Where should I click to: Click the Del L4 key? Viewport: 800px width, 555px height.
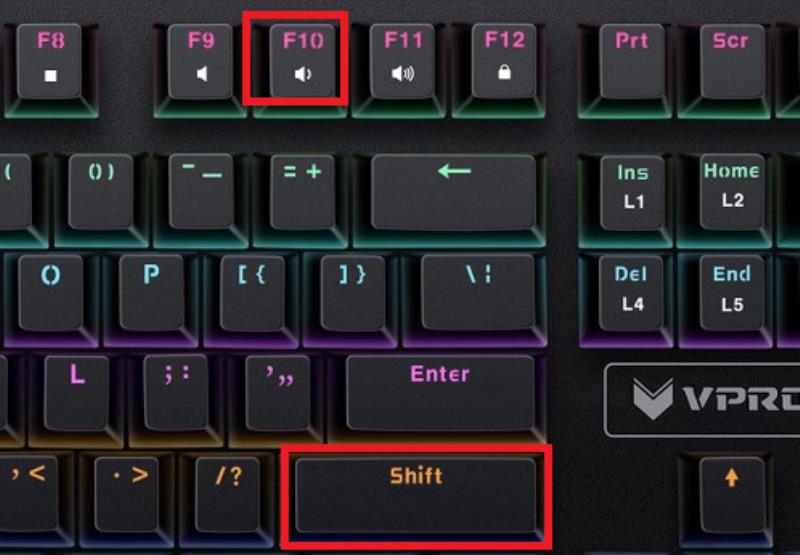pos(632,293)
